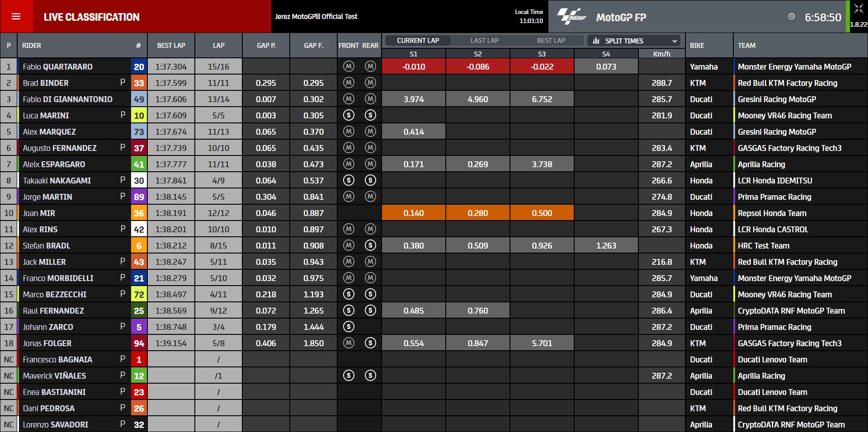Open the Split Times dropdown

pos(635,41)
